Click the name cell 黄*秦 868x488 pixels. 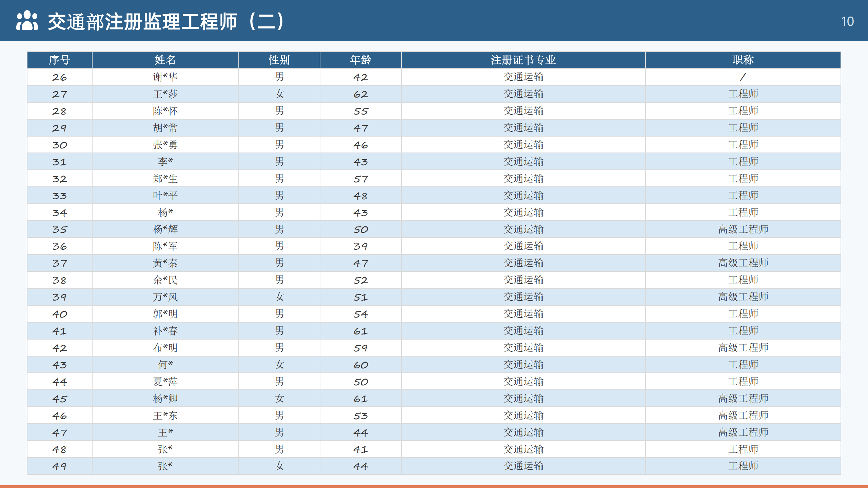click(x=165, y=263)
